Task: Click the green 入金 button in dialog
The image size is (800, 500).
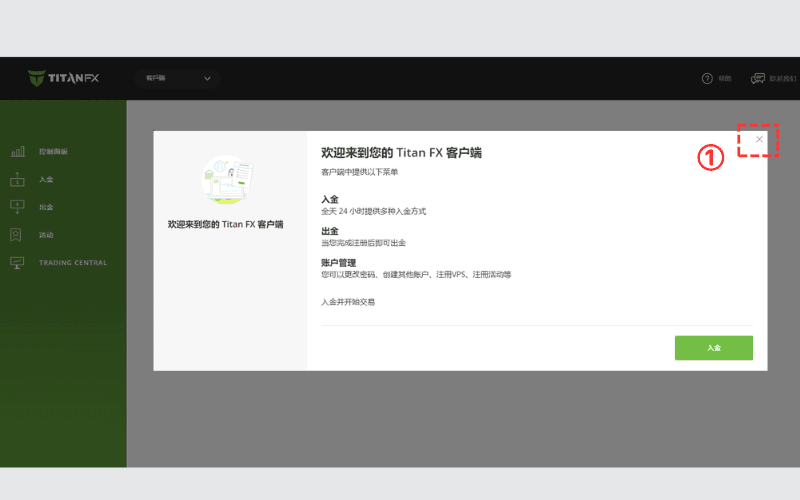Action: tap(713, 348)
